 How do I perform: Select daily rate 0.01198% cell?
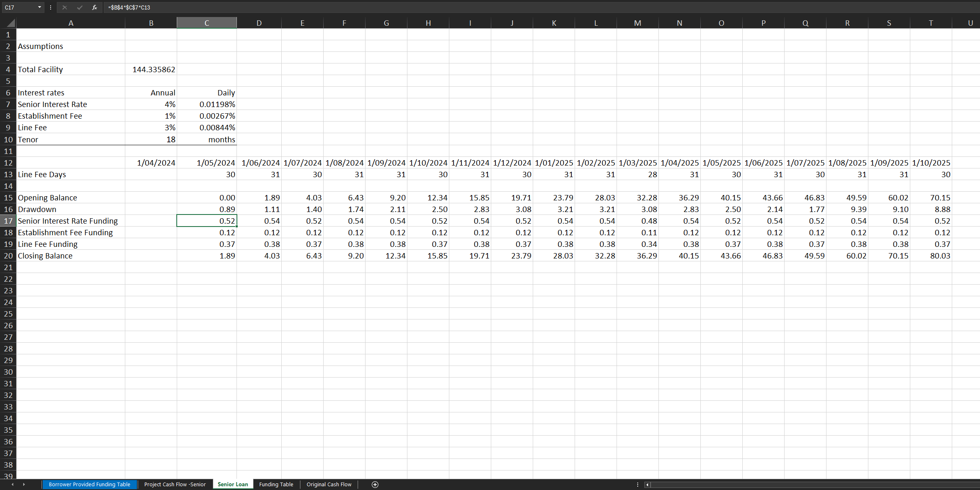(x=207, y=104)
